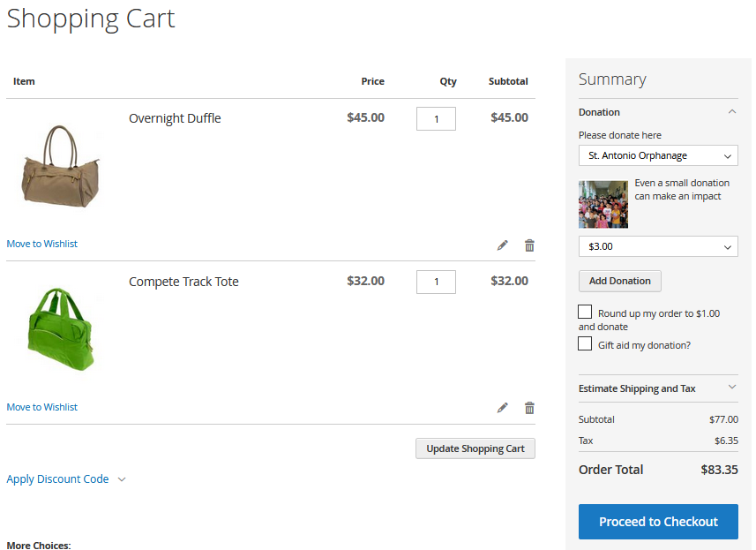The width and height of the screenshot is (756, 550).
Task: Delete Overnight Duffle using trash icon
Action: click(x=529, y=245)
